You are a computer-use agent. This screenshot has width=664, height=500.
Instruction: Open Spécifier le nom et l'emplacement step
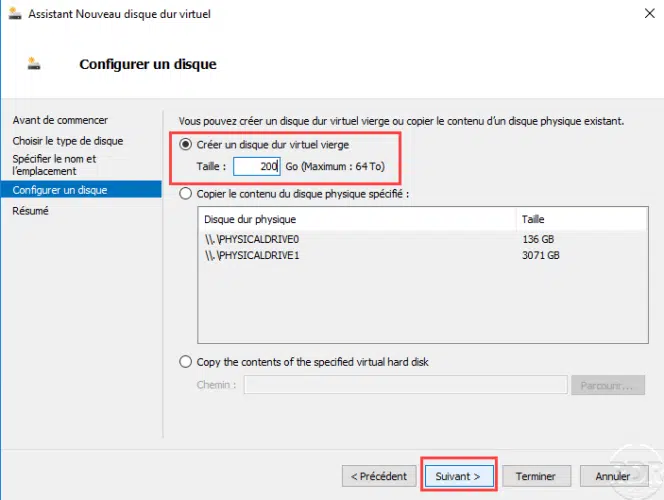pyautogui.click(x=54, y=165)
